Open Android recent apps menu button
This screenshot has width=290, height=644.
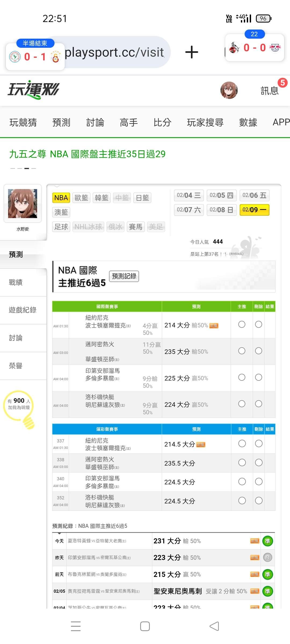pyautogui.click(x=76, y=626)
